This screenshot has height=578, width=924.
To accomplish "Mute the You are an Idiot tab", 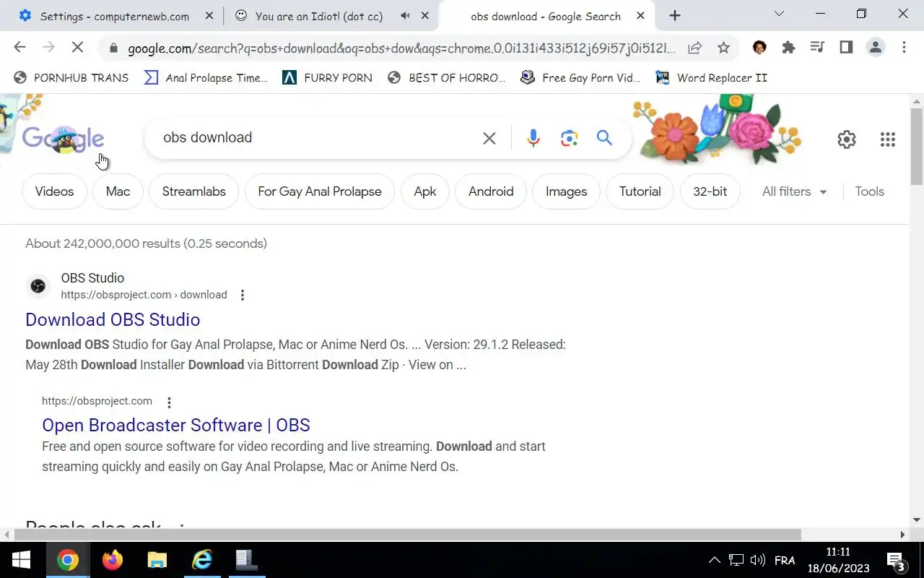I will [x=406, y=16].
